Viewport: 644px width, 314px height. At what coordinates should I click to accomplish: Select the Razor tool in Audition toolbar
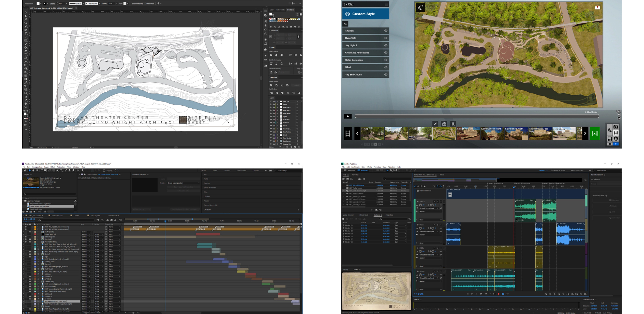click(391, 170)
